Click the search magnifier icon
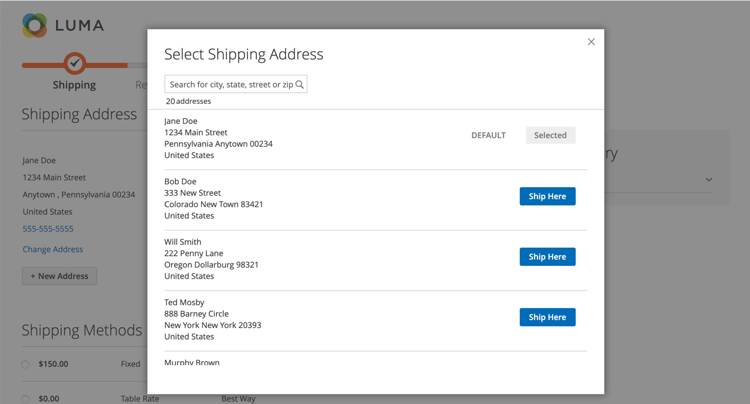The image size is (750, 404). click(x=299, y=84)
